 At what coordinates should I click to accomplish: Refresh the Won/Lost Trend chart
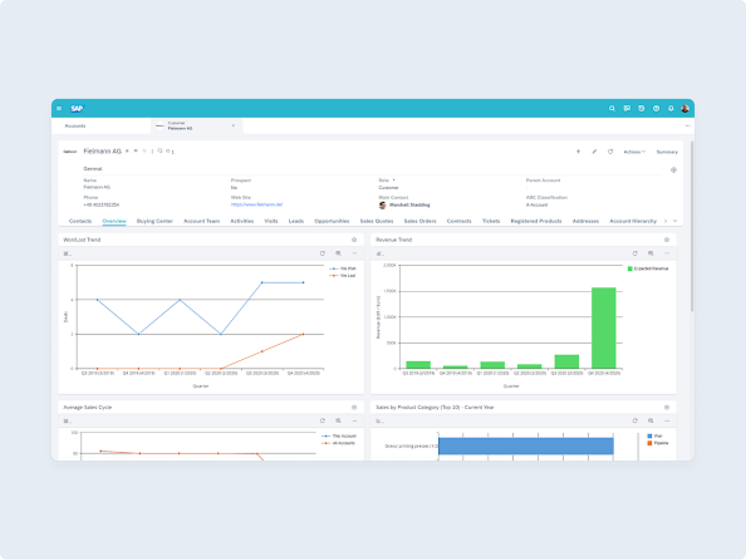coord(323,253)
